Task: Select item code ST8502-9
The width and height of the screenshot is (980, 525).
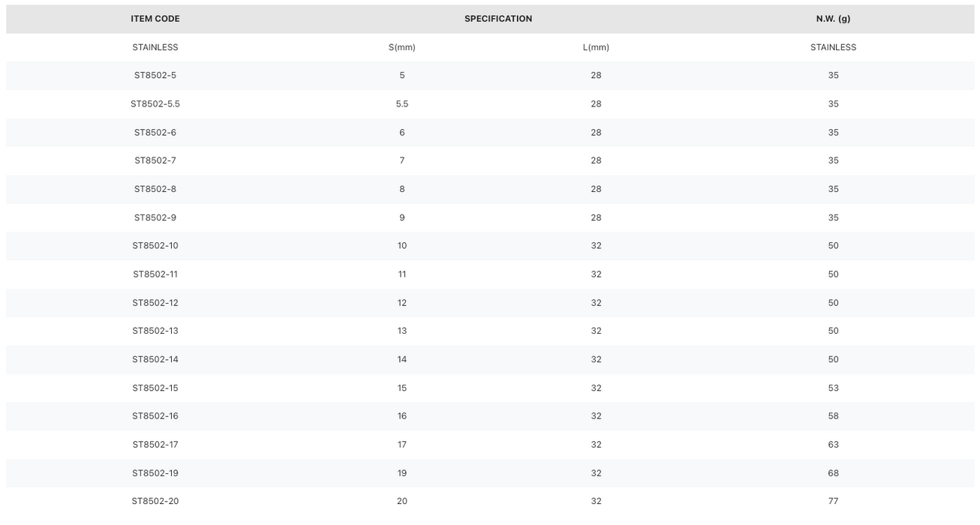Action: click(155, 217)
